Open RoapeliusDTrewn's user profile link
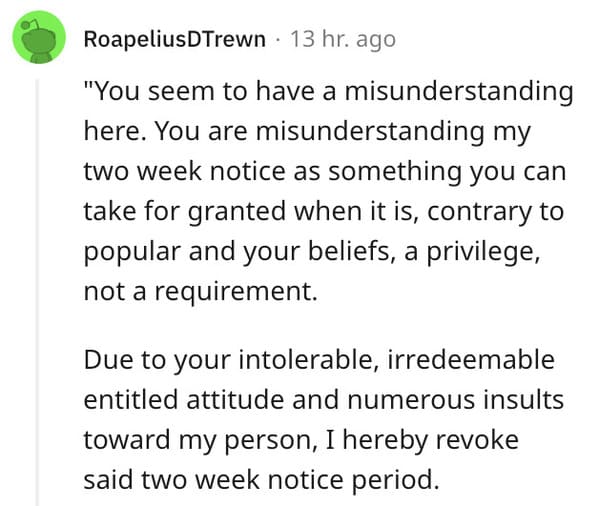This screenshot has height=506, width=599. [x=175, y=39]
